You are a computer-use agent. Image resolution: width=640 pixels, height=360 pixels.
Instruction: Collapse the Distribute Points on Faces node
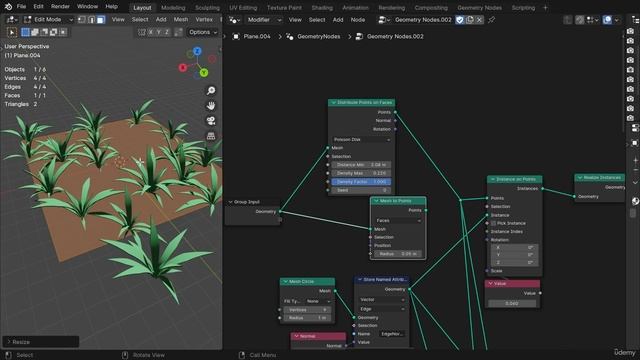(x=333, y=102)
